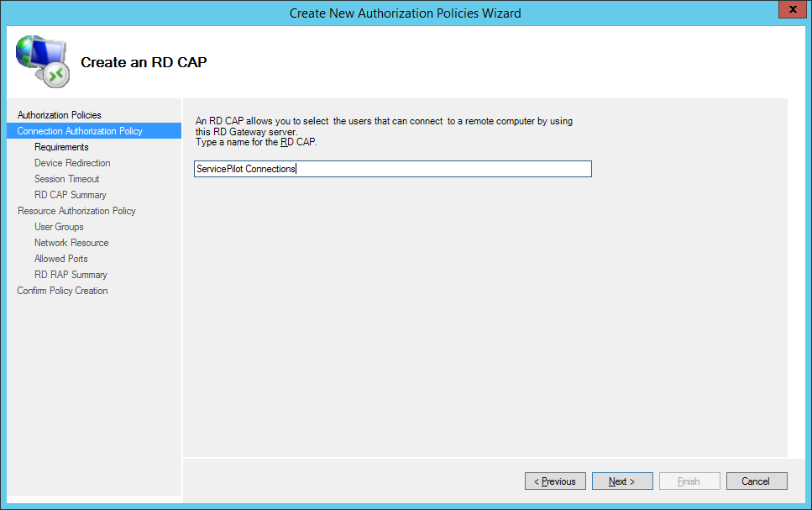
Task: Open the Connection Authorization Policy step
Action: (x=80, y=131)
